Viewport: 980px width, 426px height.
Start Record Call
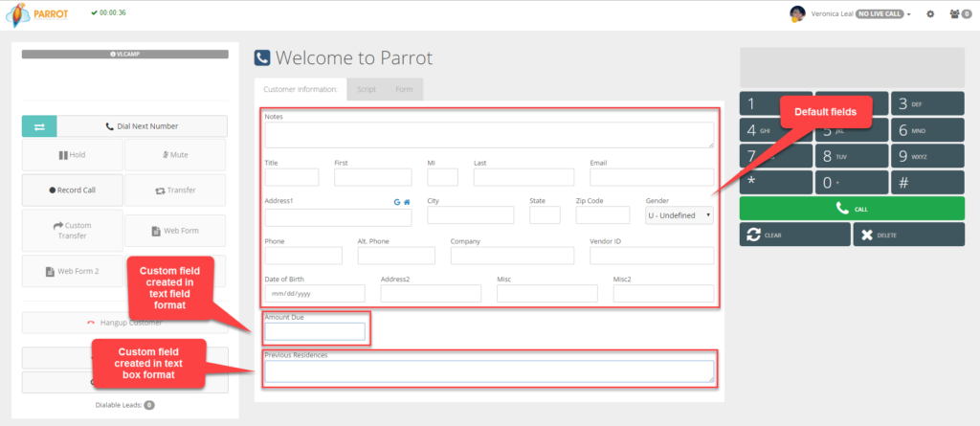click(x=73, y=191)
